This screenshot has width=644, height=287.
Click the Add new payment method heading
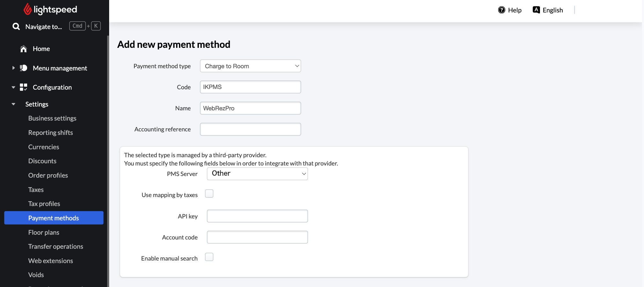(x=174, y=44)
